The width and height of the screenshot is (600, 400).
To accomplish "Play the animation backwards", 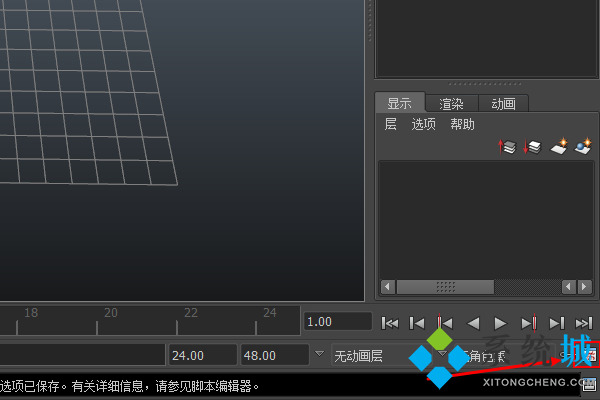I will coord(474,322).
